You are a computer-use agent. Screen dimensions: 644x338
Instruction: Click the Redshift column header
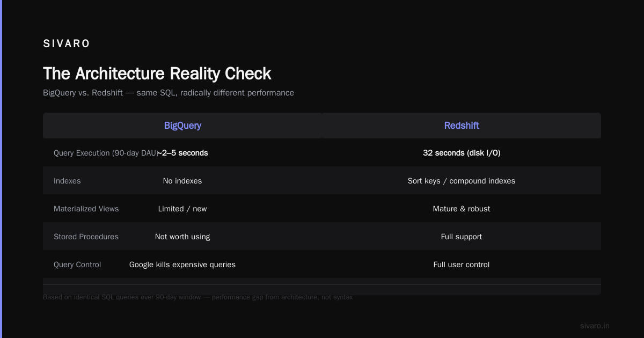462,126
